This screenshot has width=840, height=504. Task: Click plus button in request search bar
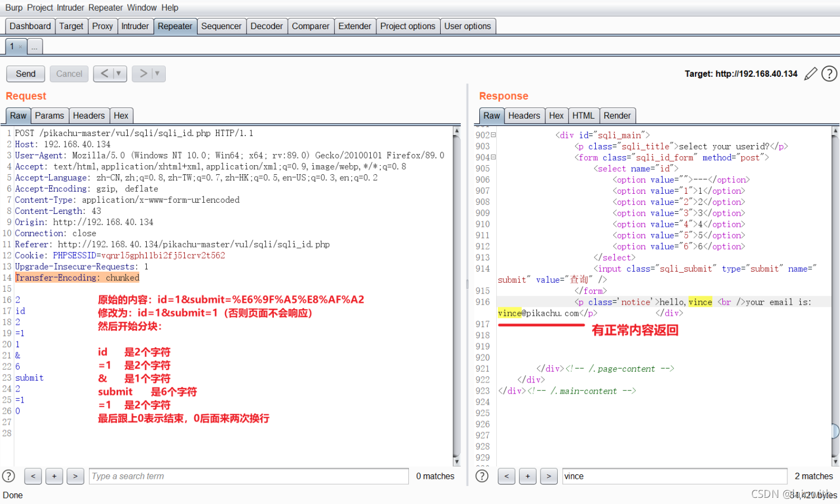click(54, 476)
